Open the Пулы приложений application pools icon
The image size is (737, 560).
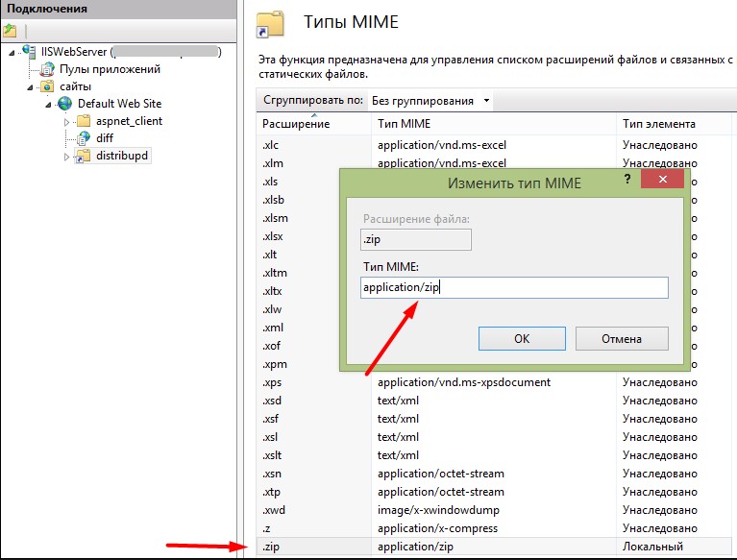pyautogui.click(x=47, y=69)
